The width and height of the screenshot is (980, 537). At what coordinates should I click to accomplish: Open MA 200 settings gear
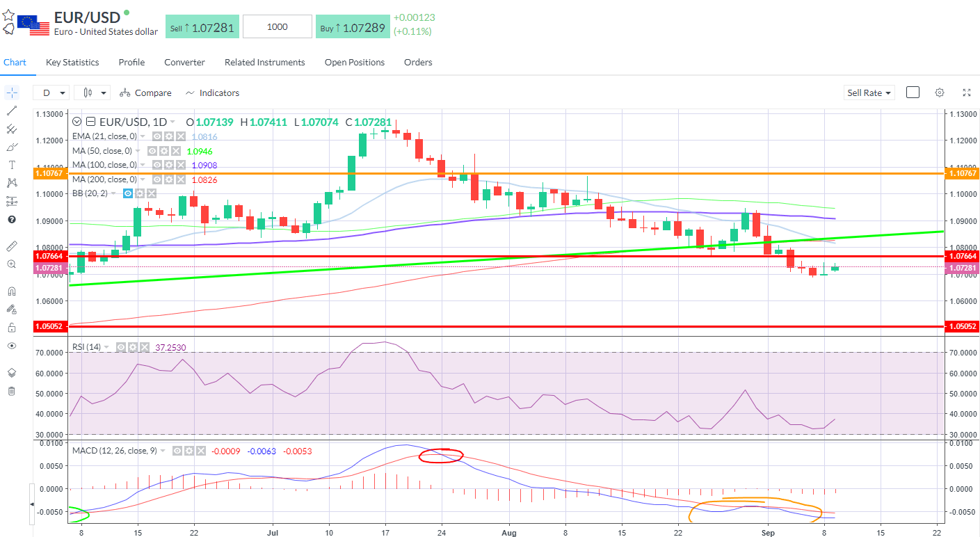tap(169, 179)
